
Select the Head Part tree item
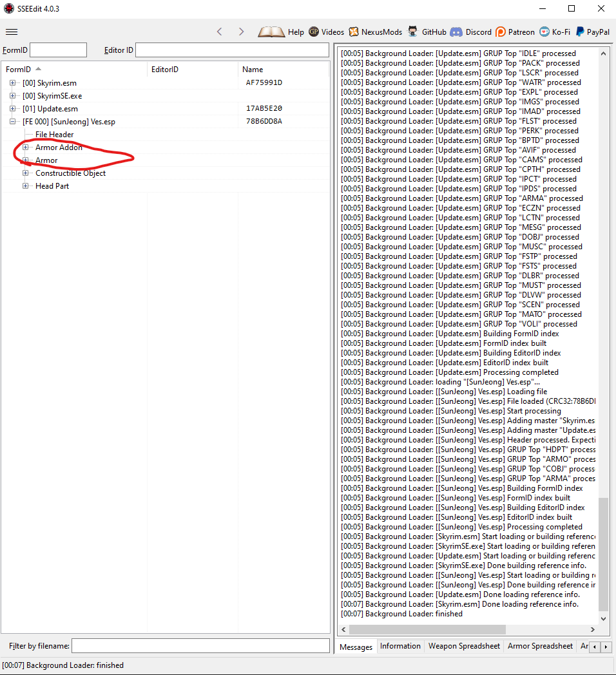52,186
